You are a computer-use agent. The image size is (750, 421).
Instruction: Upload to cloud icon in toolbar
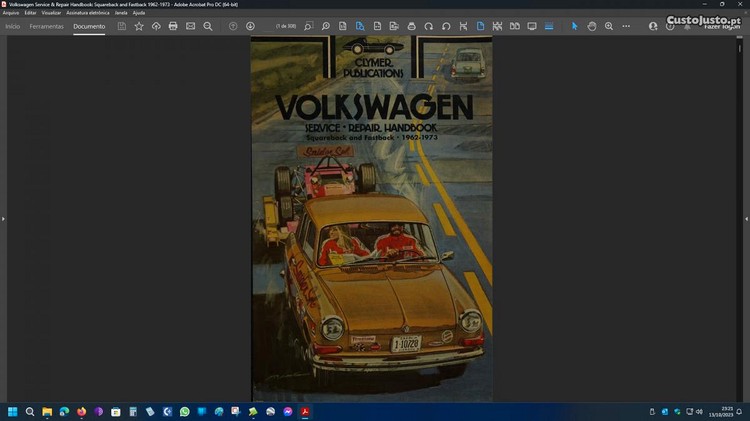[x=156, y=26]
